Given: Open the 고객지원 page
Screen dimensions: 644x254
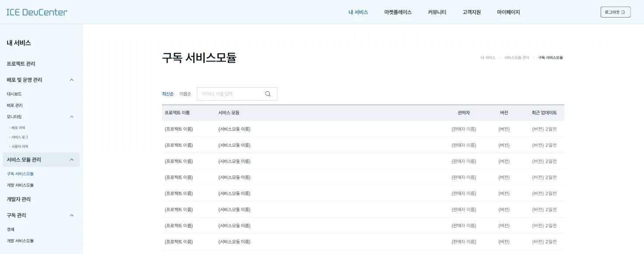Looking at the screenshot, I should [x=471, y=12].
